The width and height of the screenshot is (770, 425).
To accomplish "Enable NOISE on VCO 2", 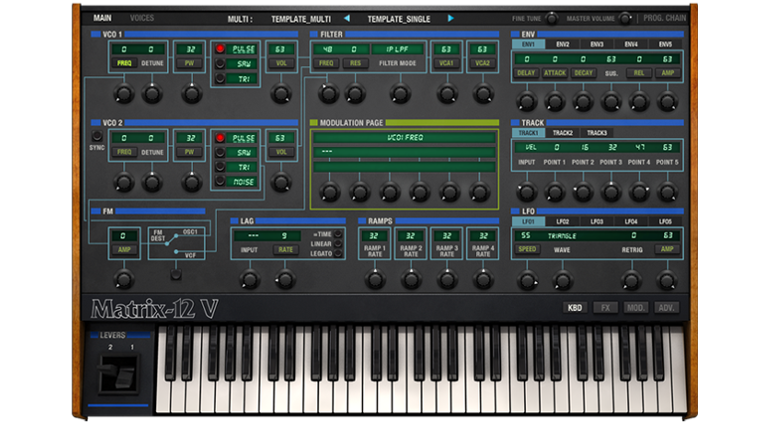I will click(x=220, y=181).
